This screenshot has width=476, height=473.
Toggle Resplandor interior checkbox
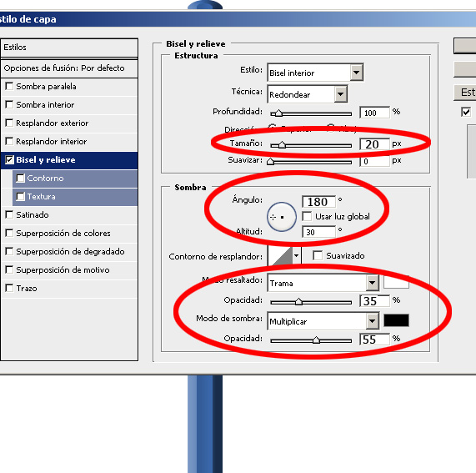9,141
